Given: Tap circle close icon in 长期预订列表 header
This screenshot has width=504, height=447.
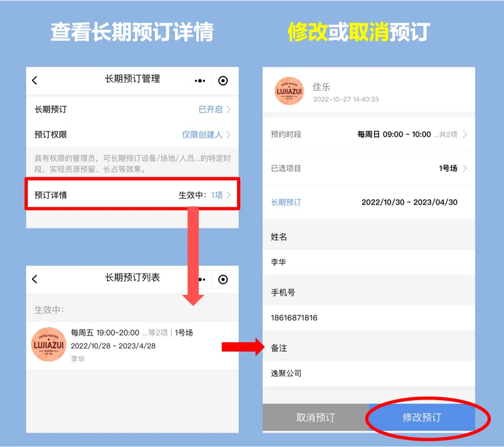Looking at the screenshot, I should [223, 279].
